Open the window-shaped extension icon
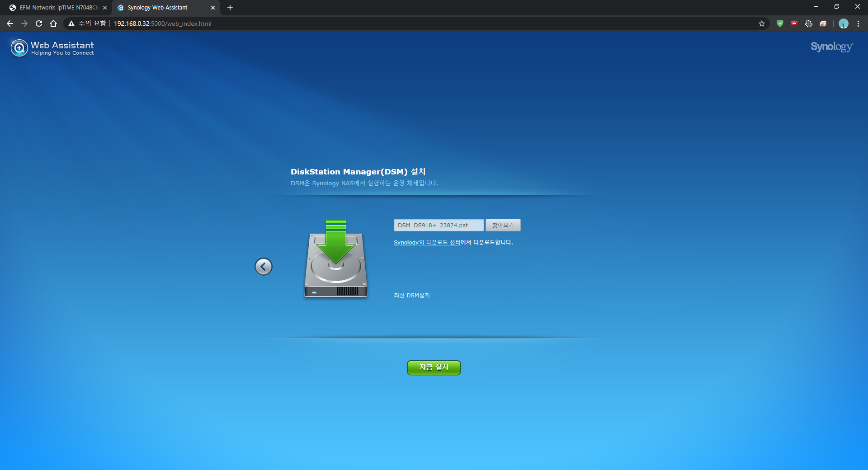 (823, 23)
